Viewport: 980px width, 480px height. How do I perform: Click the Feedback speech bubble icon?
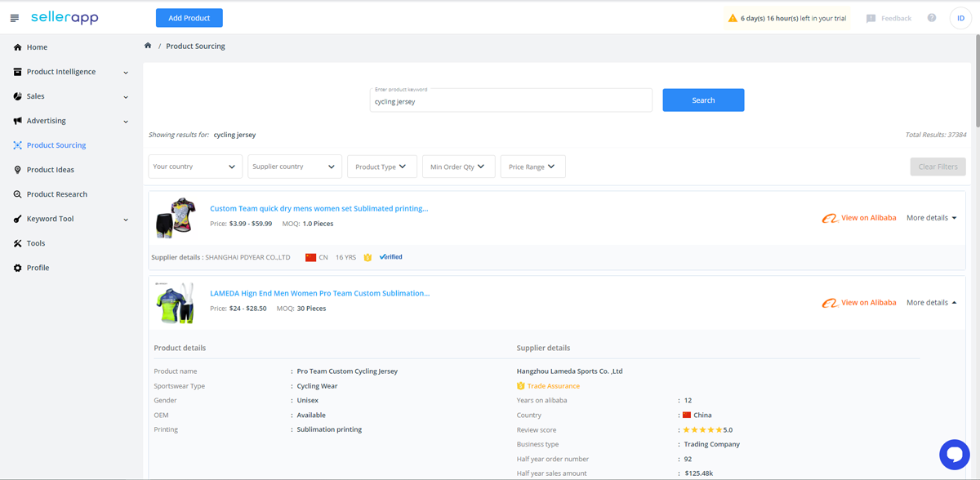click(871, 18)
